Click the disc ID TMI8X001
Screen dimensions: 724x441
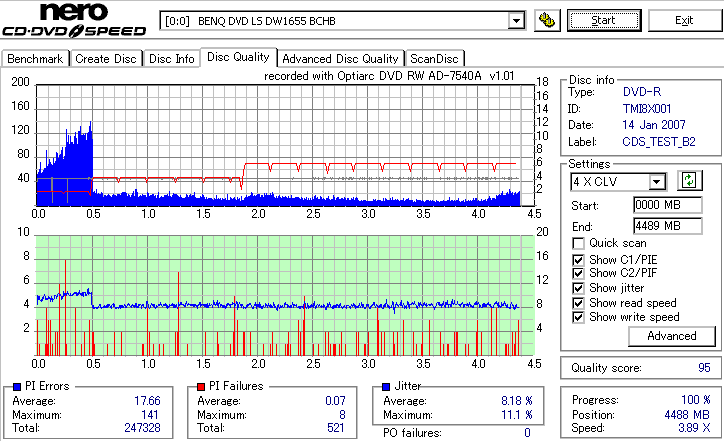(x=646, y=109)
